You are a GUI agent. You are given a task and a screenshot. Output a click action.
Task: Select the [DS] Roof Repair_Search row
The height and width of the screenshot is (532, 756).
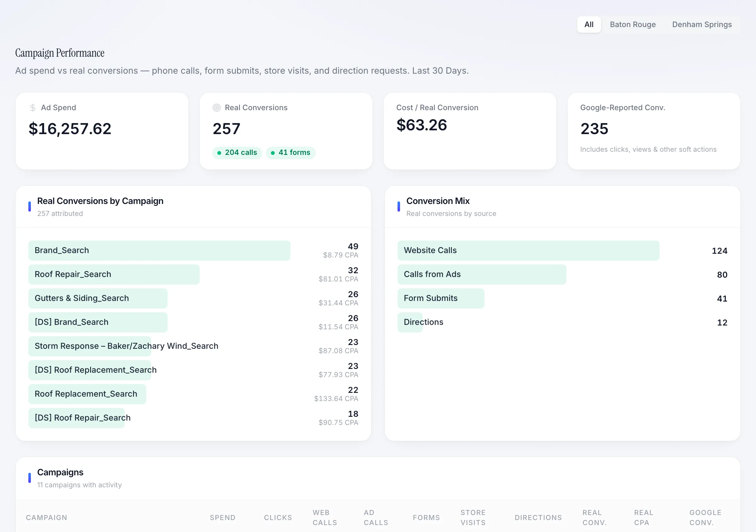pyautogui.click(x=193, y=418)
